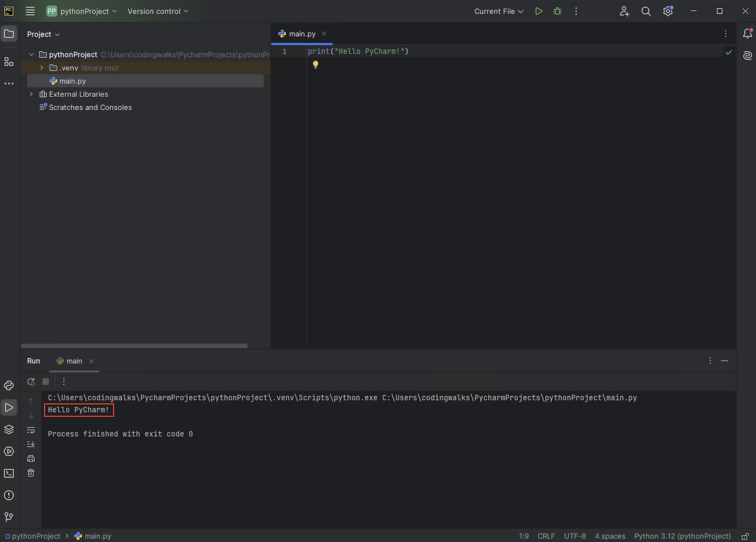The height and width of the screenshot is (542, 756).
Task: Run the current file with green play icon
Action: pos(539,11)
